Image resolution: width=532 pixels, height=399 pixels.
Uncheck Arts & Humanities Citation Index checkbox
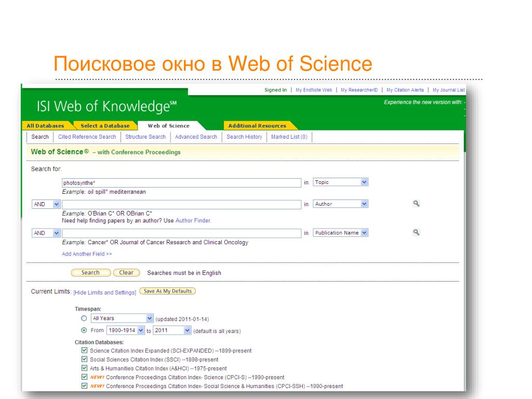(x=84, y=368)
